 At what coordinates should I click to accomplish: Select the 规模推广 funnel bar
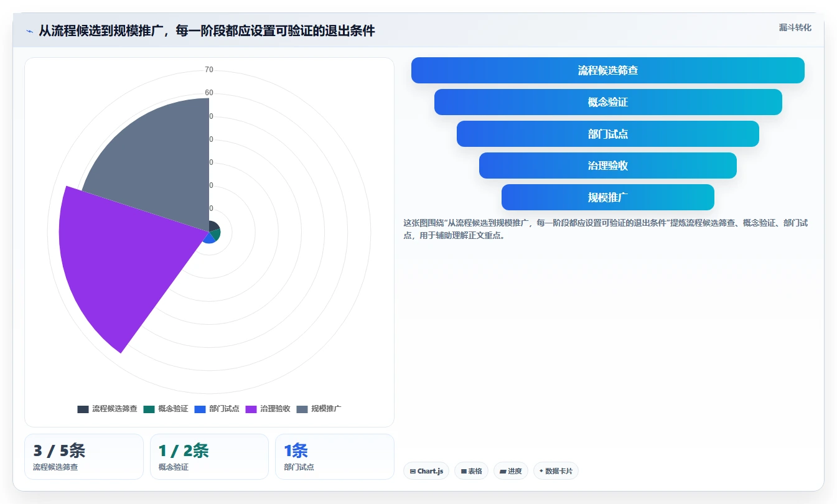(x=608, y=197)
